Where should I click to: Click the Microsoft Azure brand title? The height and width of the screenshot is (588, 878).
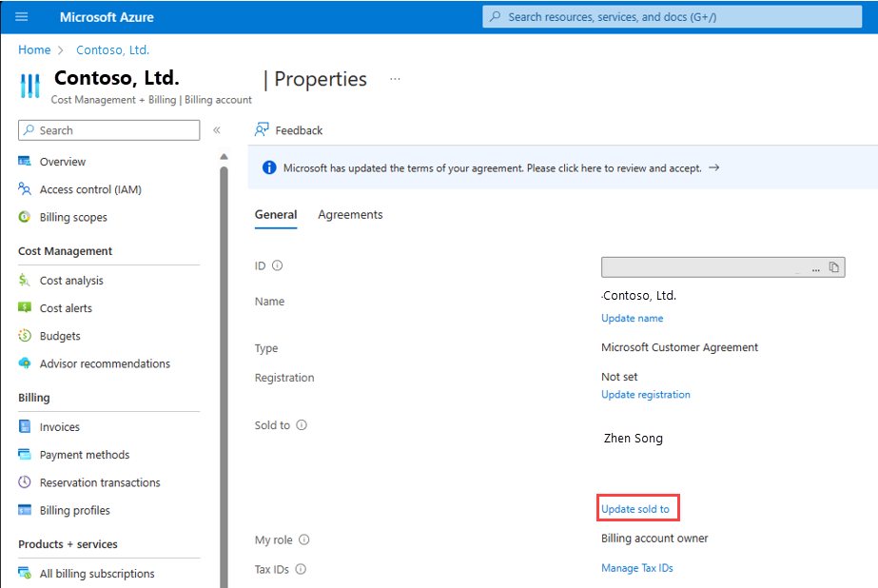click(107, 17)
